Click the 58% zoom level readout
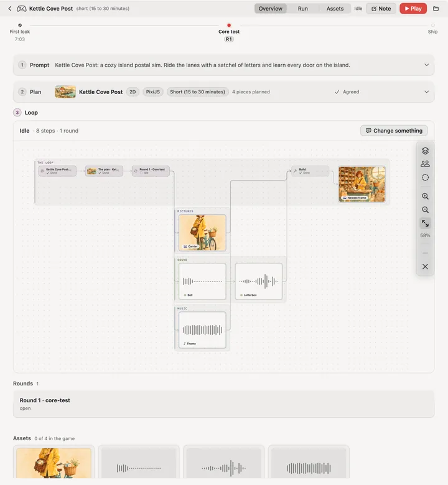This screenshot has width=448, height=485. point(425,235)
